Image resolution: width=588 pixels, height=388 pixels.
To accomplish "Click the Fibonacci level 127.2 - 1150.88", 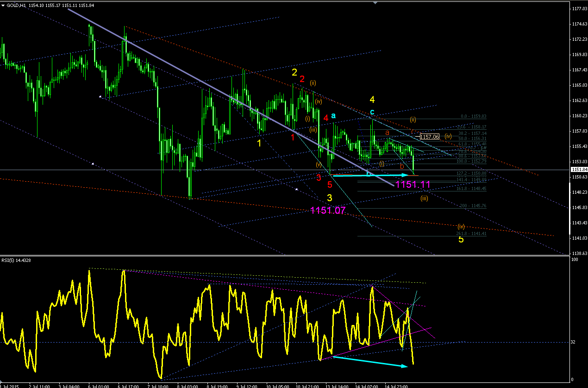I will [x=471, y=173].
